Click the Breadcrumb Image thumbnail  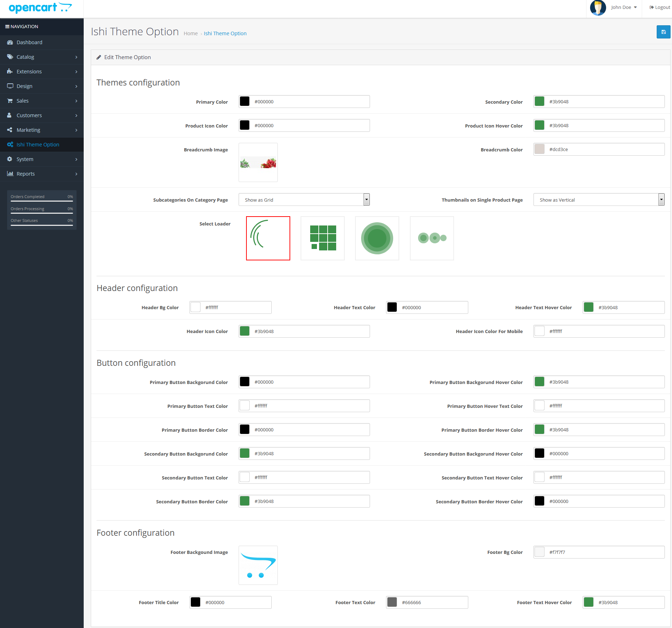click(258, 162)
